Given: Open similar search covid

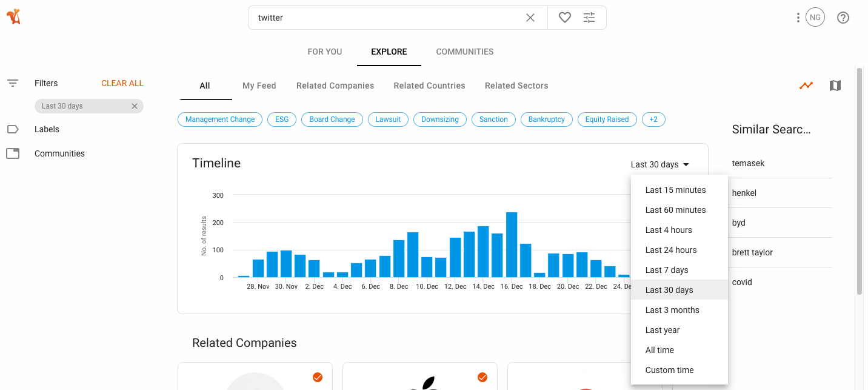Looking at the screenshot, I should (742, 282).
